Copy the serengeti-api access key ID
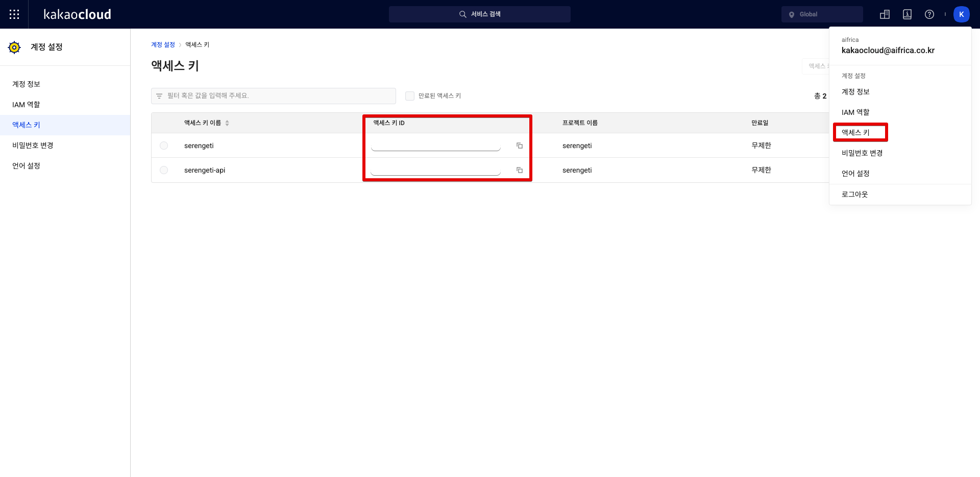 pos(519,170)
